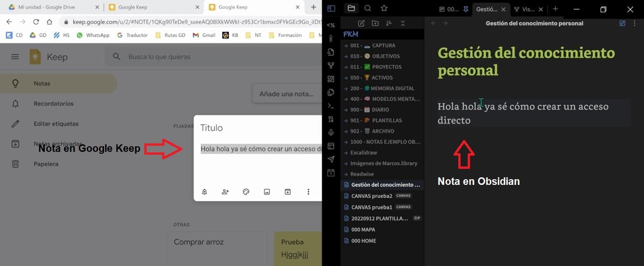Open the Gmail bookmark
Viewport: 644px width, 266px height.
[204, 35]
